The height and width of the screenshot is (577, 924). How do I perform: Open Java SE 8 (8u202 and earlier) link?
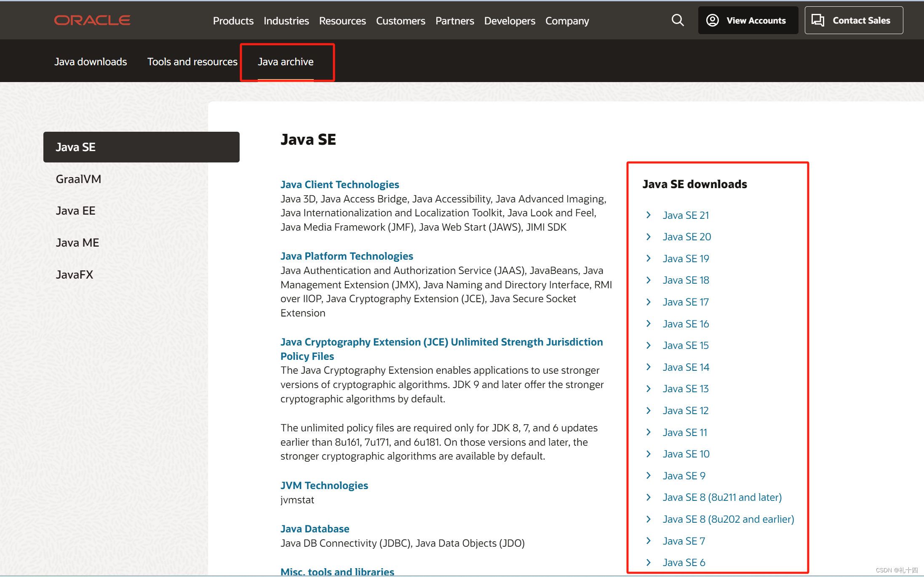pyautogui.click(x=729, y=519)
